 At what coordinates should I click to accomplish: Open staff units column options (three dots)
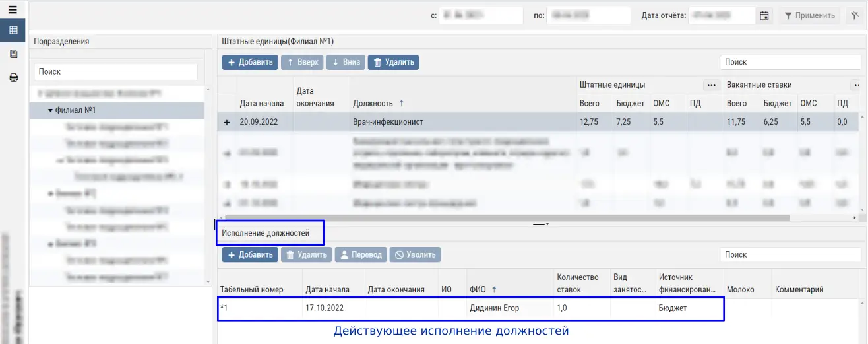coord(711,85)
